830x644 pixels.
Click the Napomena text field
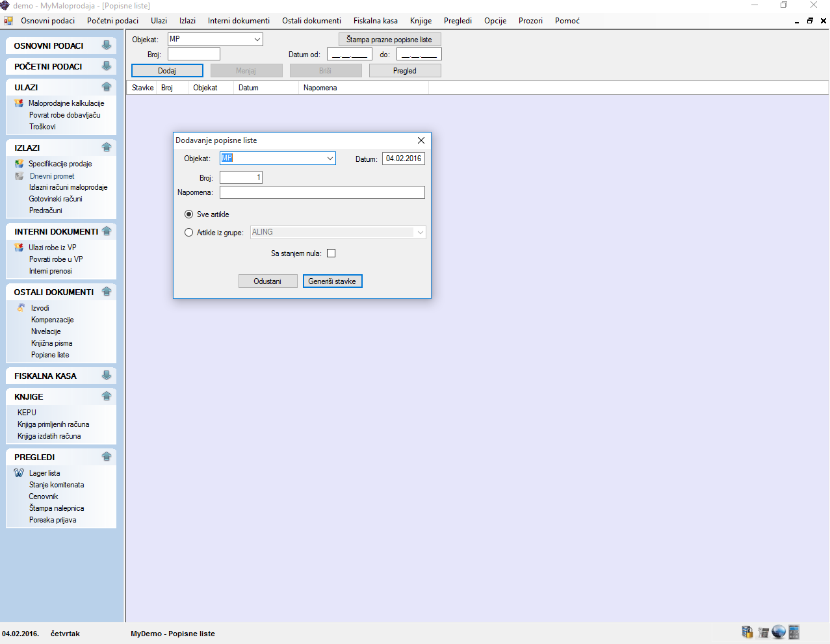tap(322, 192)
